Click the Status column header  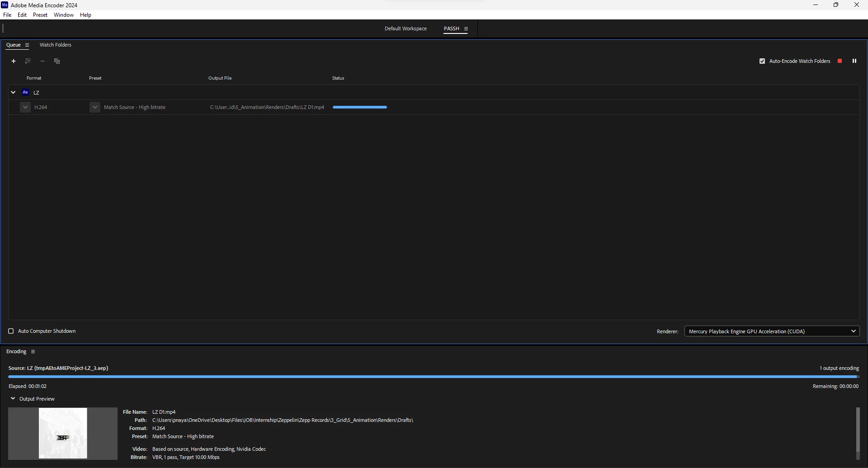pyautogui.click(x=338, y=78)
